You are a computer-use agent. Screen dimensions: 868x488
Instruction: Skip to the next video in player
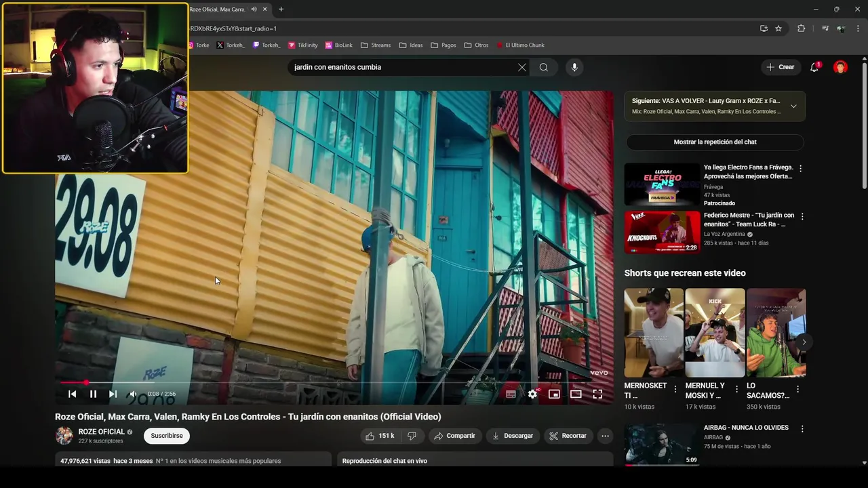(113, 394)
